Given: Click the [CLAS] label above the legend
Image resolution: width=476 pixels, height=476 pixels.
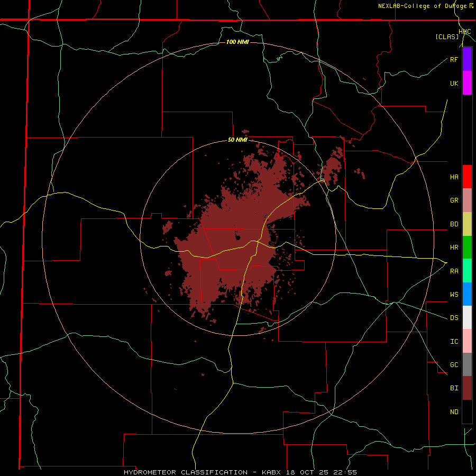Looking at the screenshot, I should 447,36.
